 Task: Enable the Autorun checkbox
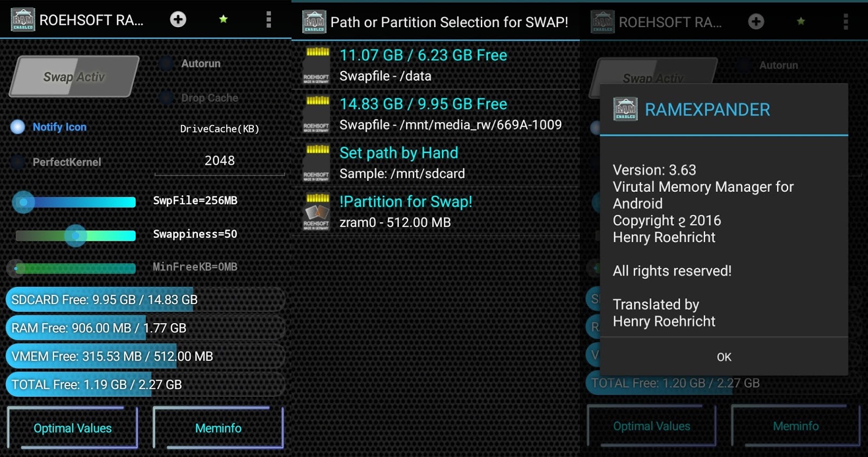(167, 63)
